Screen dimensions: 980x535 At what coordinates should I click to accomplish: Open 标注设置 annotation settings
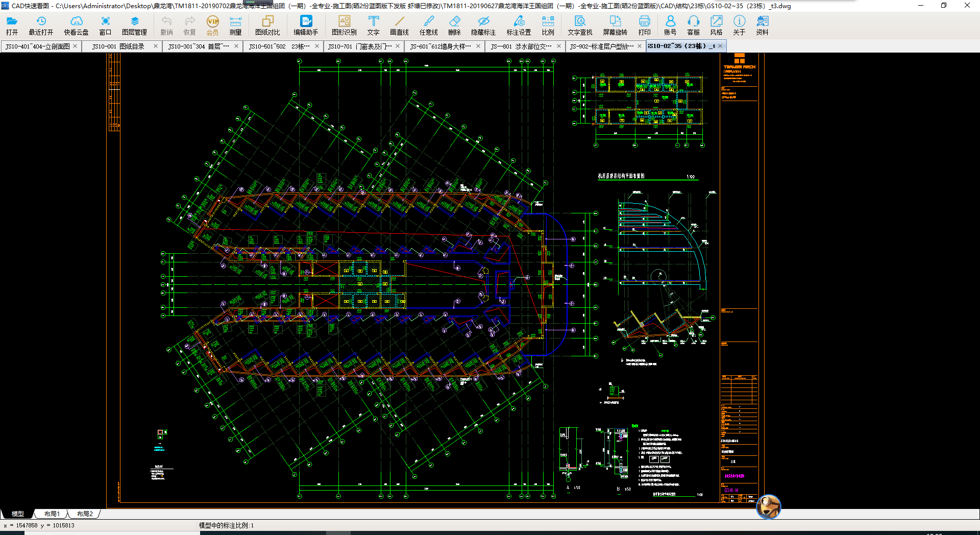(x=519, y=26)
